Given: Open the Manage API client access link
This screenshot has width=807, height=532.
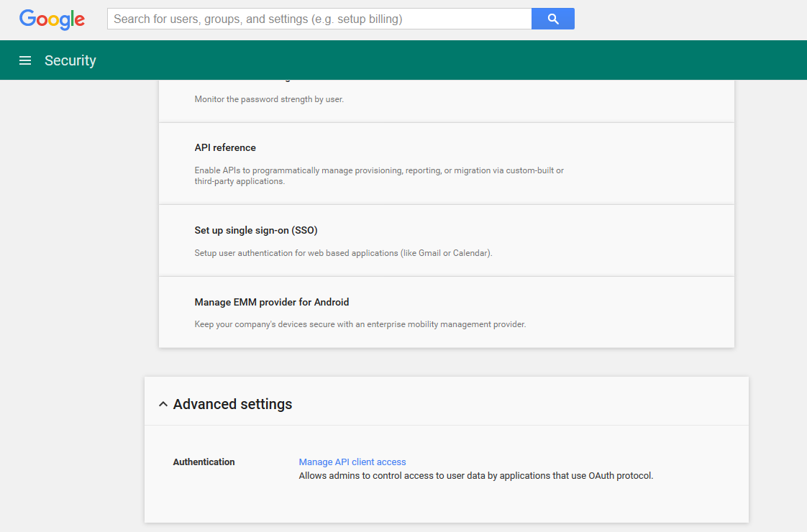Looking at the screenshot, I should (x=352, y=462).
